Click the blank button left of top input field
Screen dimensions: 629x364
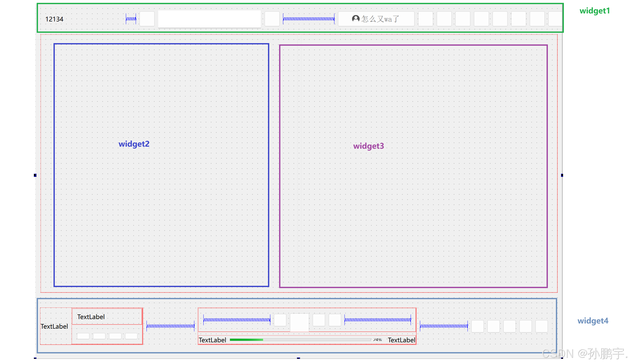click(x=147, y=19)
